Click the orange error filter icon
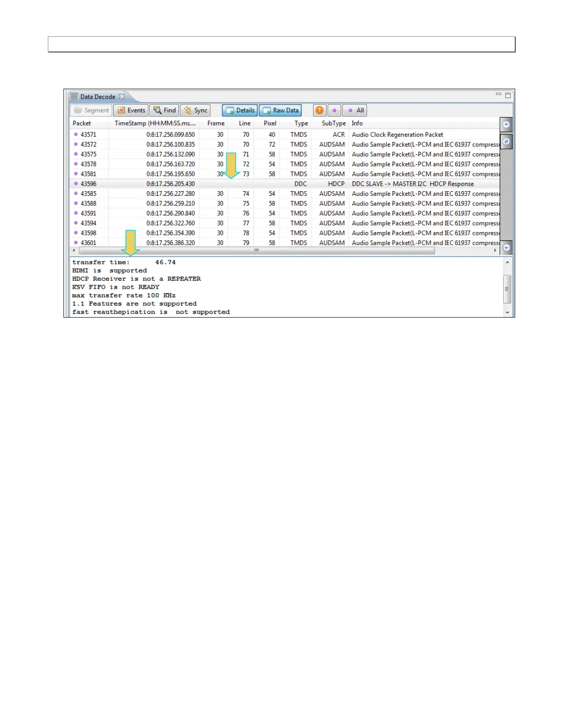563x728 pixels. click(x=320, y=110)
